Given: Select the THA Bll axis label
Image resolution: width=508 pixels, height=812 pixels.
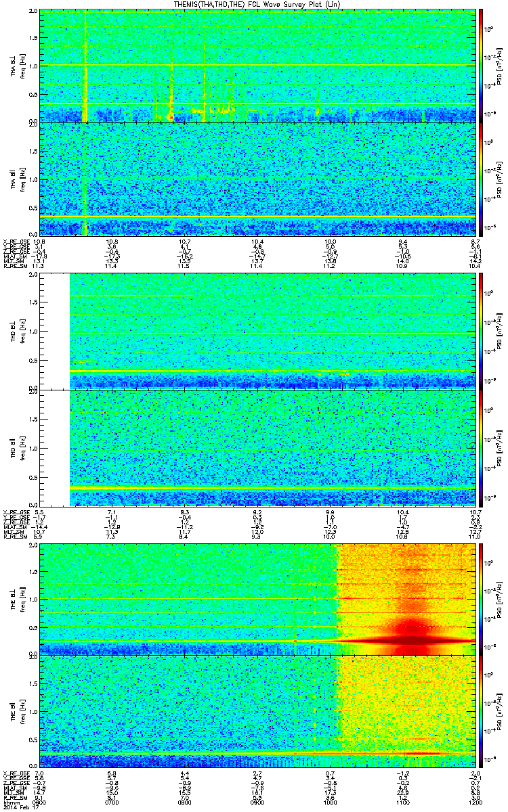Looking at the screenshot, I should point(14,179).
